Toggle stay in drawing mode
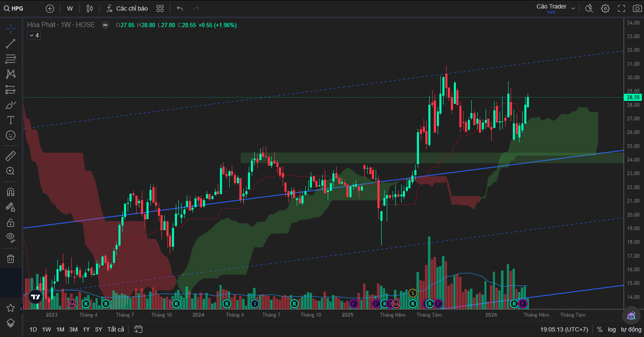 pyautogui.click(x=11, y=207)
